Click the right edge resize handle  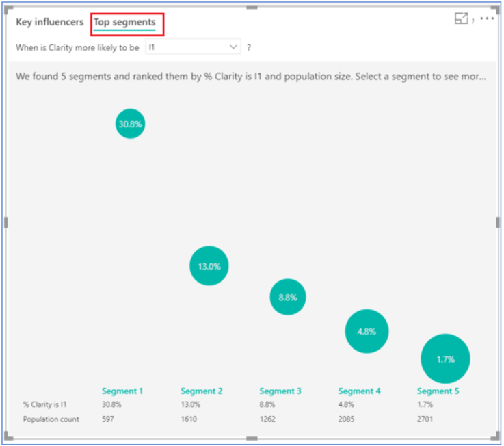tap(497, 222)
